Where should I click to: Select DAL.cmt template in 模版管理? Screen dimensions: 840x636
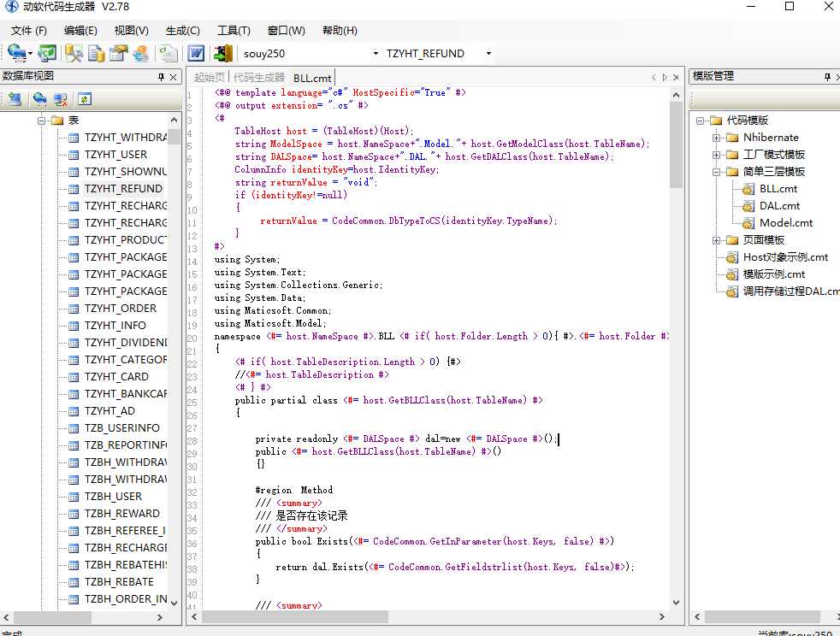[x=779, y=205]
